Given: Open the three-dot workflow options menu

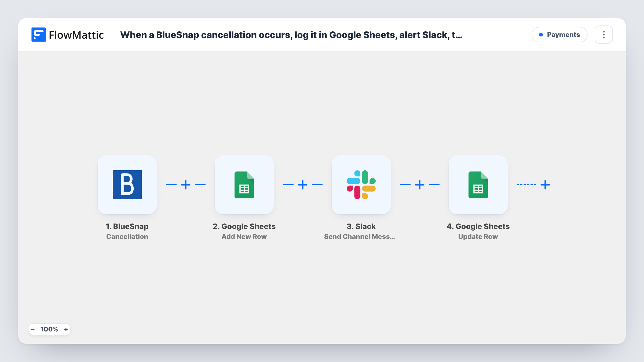Looking at the screenshot, I should [604, 35].
